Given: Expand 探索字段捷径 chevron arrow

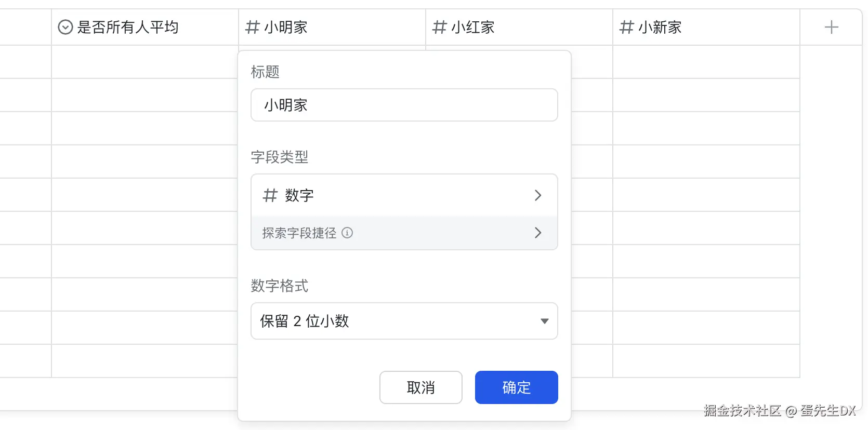Looking at the screenshot, I should [x=538, y=233].
